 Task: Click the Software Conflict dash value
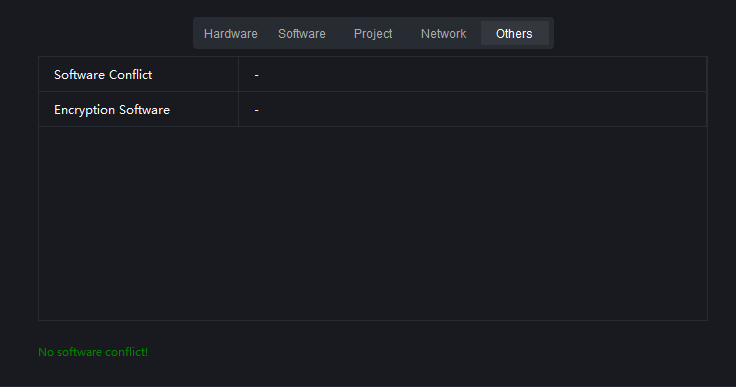[x=256, y=75]
